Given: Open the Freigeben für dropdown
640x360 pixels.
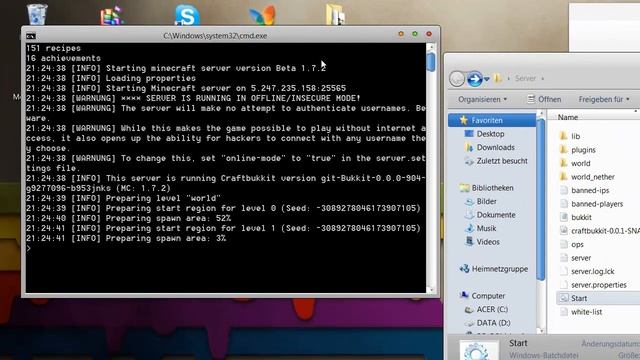Looking at the screenshot, I should (x=604, y=99).
